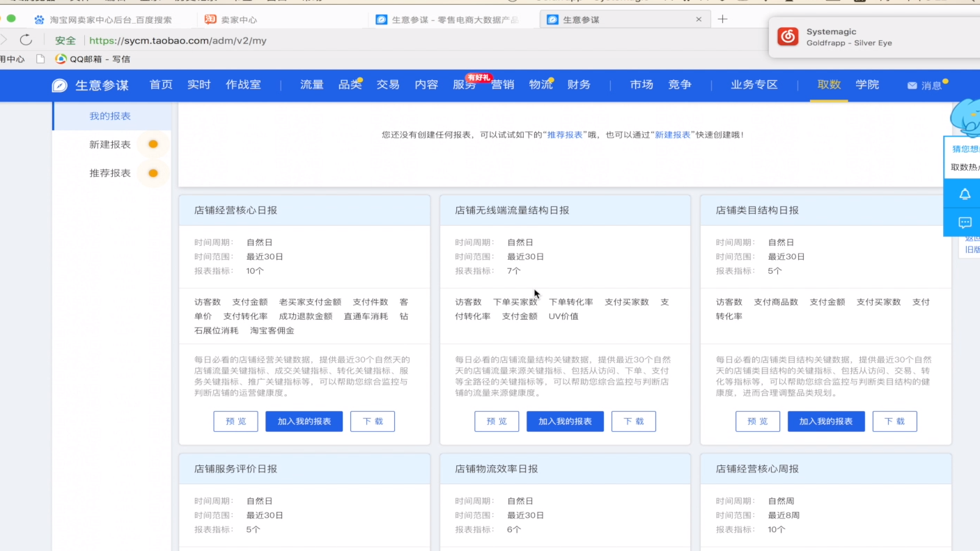Open 实时 in top navigation
This screenshot has height=551, width=980.
(x=199, y=84)
